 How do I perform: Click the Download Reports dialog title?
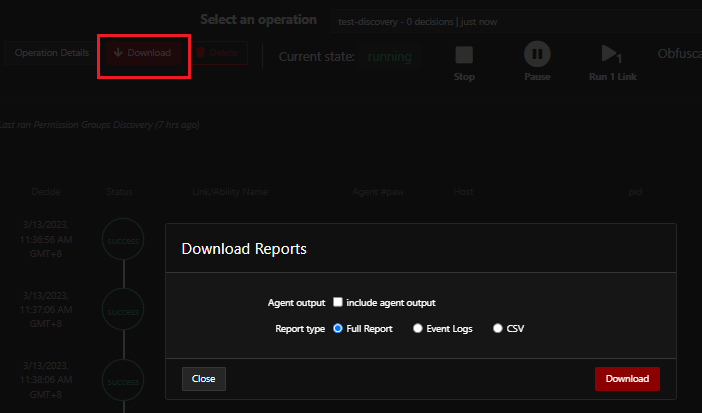tap(244, 249)
